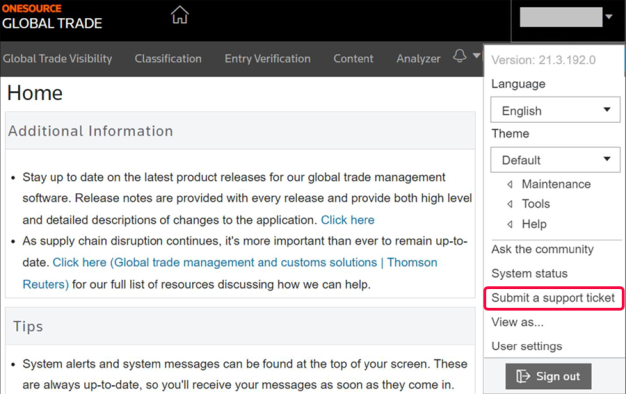Open Global Trade Visibility menu
This screenshot has width=626, height=394.
[57, 59]
